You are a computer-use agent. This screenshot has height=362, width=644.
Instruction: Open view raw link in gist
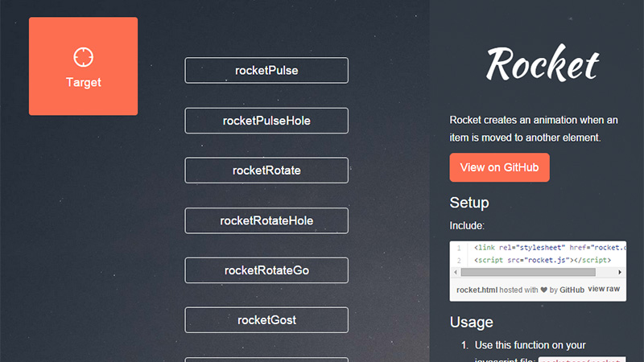click(604, 289)
